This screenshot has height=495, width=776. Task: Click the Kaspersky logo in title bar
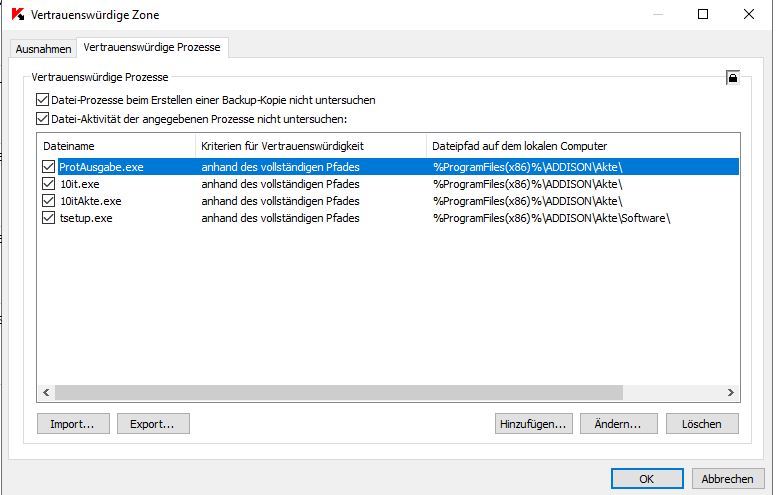pos(18,14)
